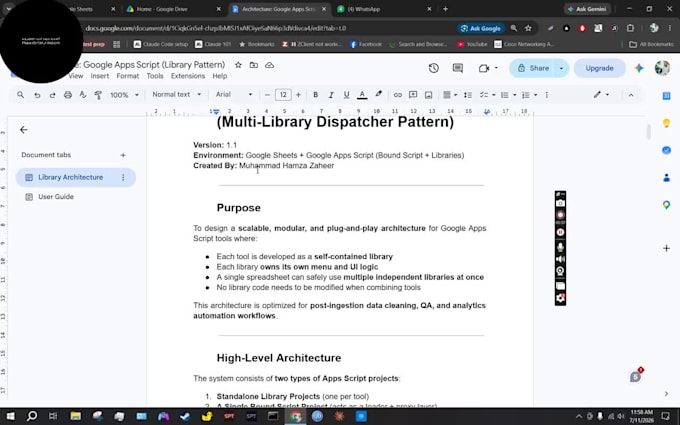Viewport: 680px width, 425px height.
Task: Open Gemini sparkle in Docs
Action: pos(639,68)
